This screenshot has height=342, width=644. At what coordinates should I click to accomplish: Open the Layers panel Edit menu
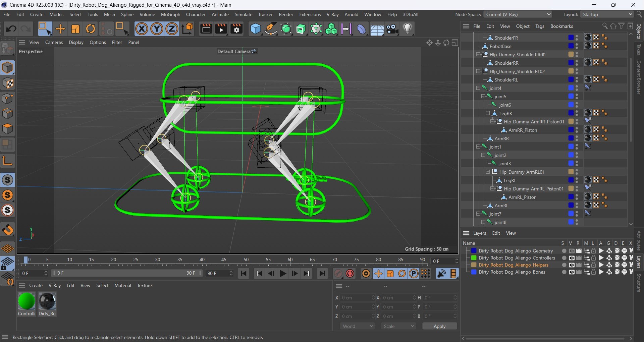[496, 233]
